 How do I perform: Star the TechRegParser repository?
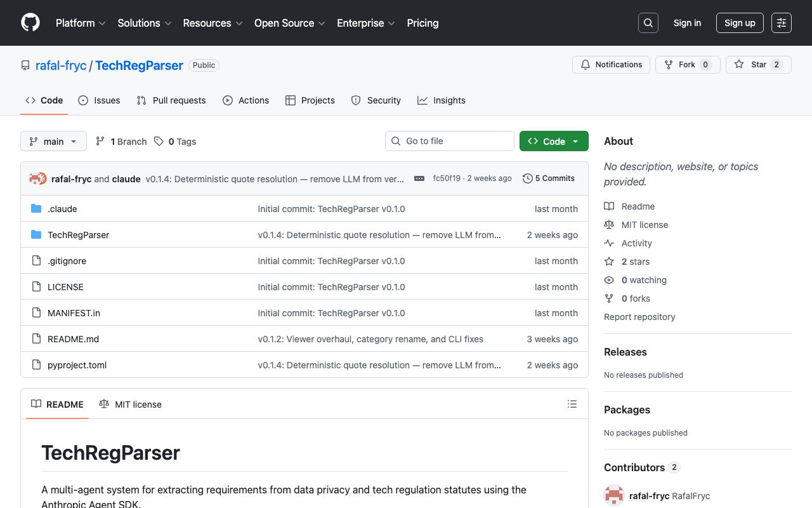tap(758, 65)
